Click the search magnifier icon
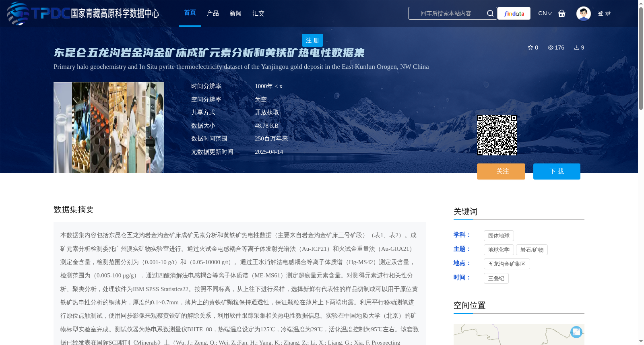Image resolution: width=644 pixels, height=345 pixels. [490, 13]
